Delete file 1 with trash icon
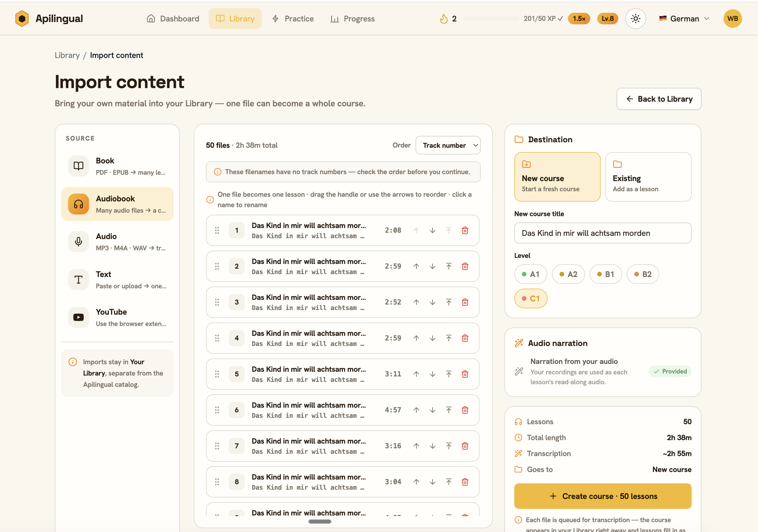Screen dimensions: 758x532 pyautogui.click(x=465, y=230)
